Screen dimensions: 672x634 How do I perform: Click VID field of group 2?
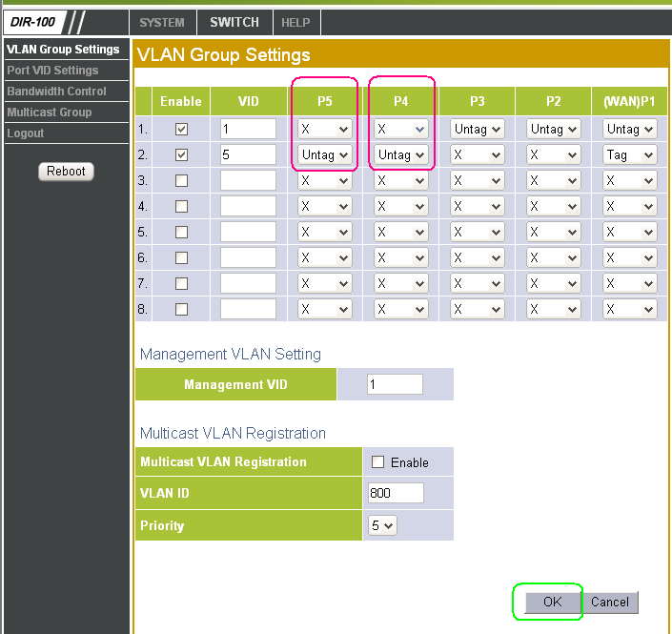tap(248, 154)
